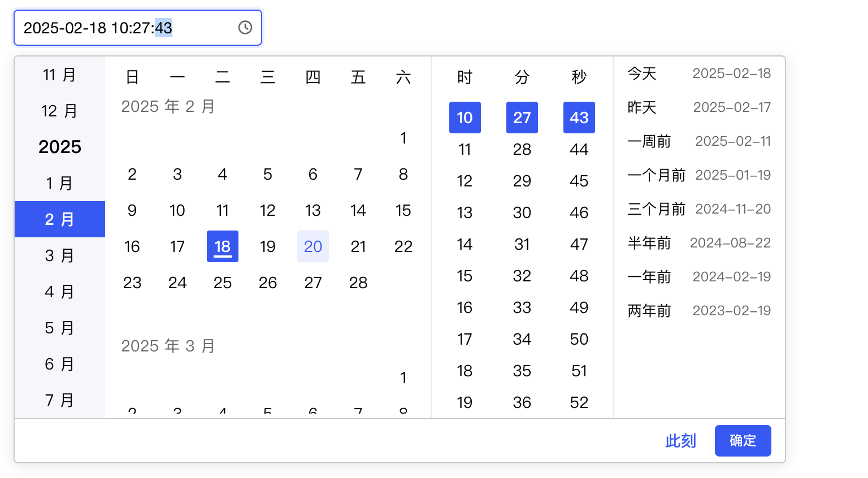Click the 时 column header
Screen dimensions: 868x478
[465, 77]
